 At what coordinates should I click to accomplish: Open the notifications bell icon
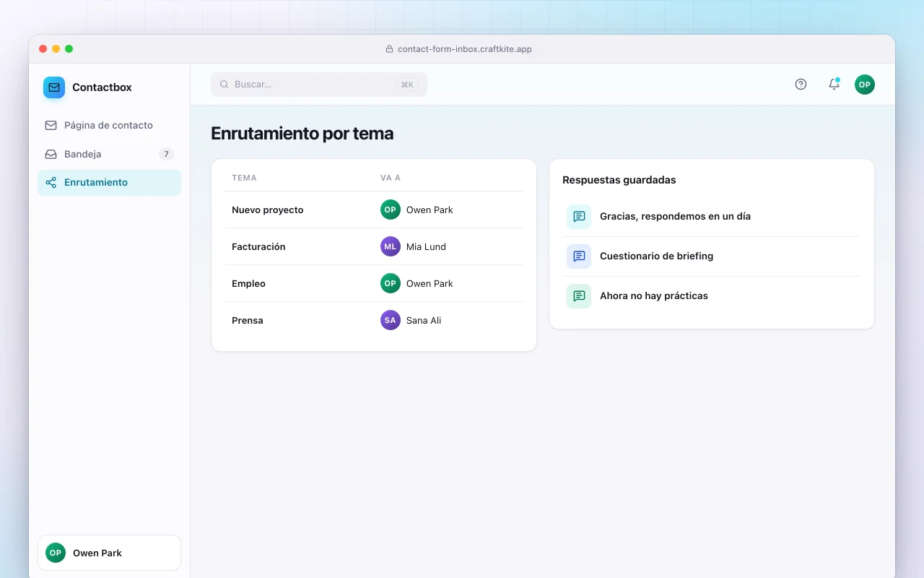(834, 85)
